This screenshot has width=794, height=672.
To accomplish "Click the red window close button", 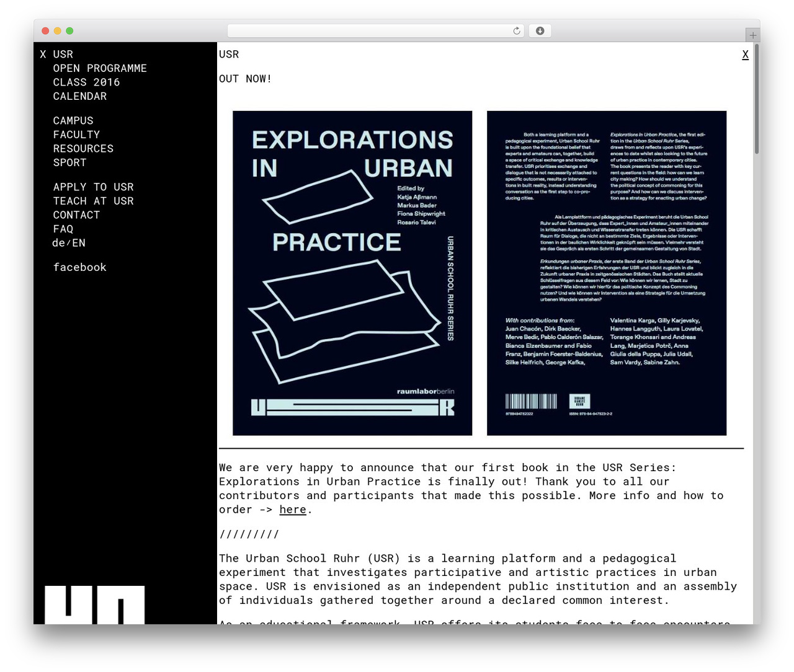I will pos(45,31).
